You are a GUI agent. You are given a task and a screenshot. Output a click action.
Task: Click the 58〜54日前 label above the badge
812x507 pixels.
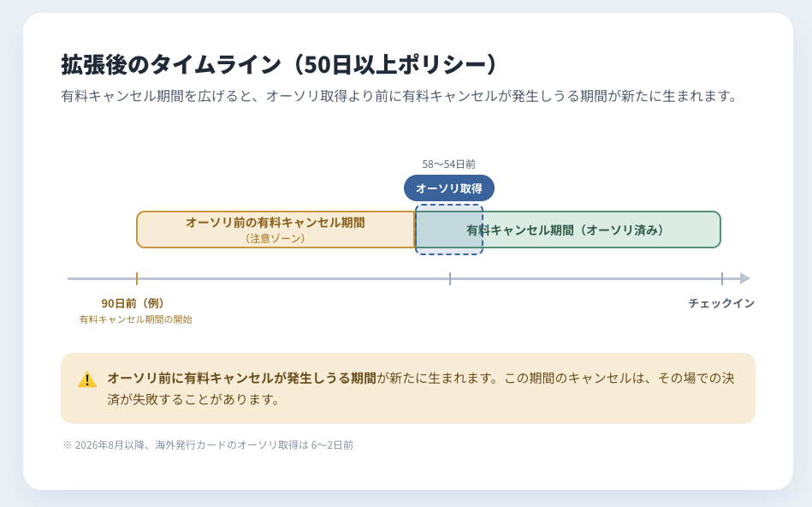coord(448,164)
